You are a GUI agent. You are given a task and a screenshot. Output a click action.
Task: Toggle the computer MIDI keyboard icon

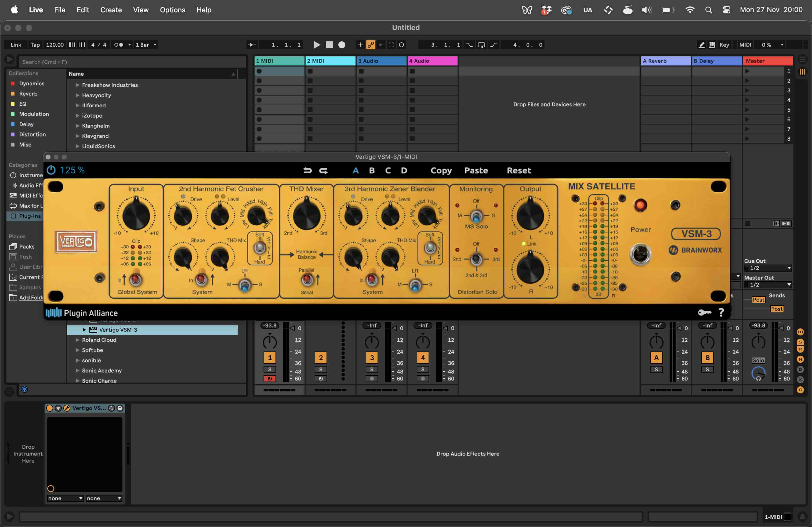pyautogui.click(x=712, y=45)
